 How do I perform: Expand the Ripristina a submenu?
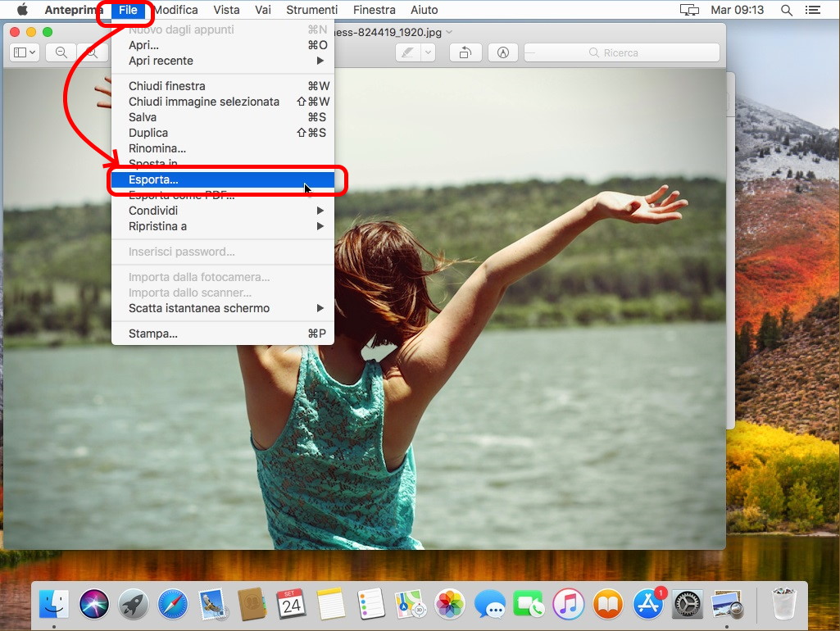(x=223, y=226)
